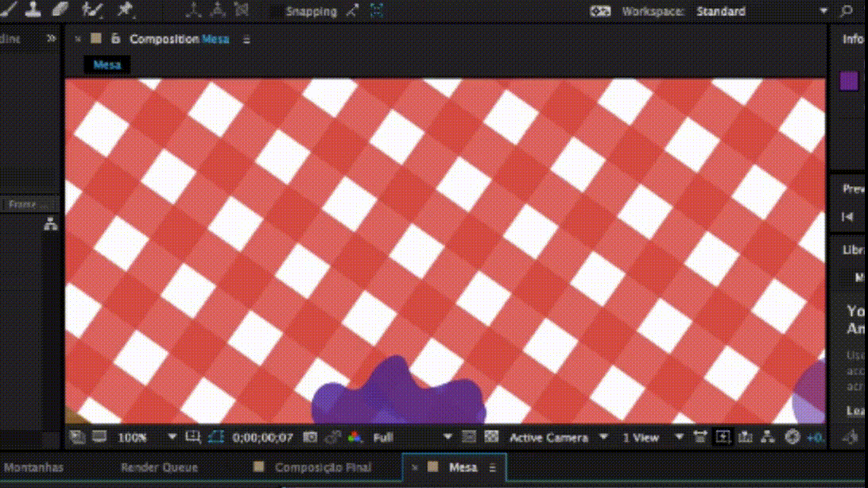This screenshot has height=488, width=868.
Task: Toggle the viewer lock icon
Action: [x=115, y=39]
